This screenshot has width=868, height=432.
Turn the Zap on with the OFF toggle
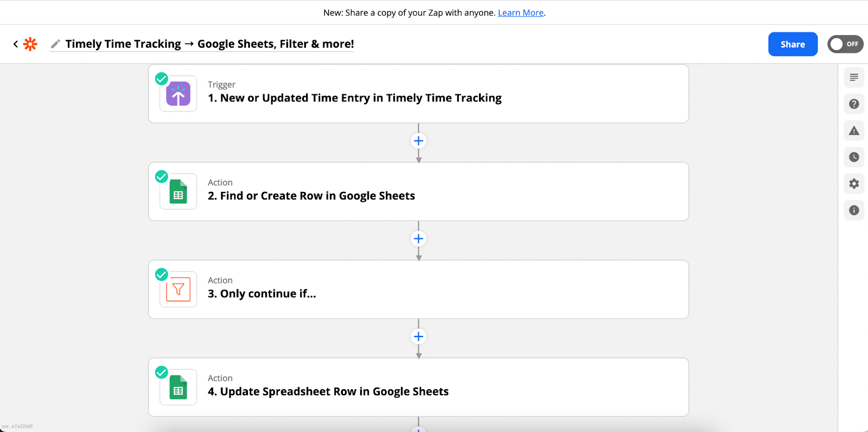845,44
